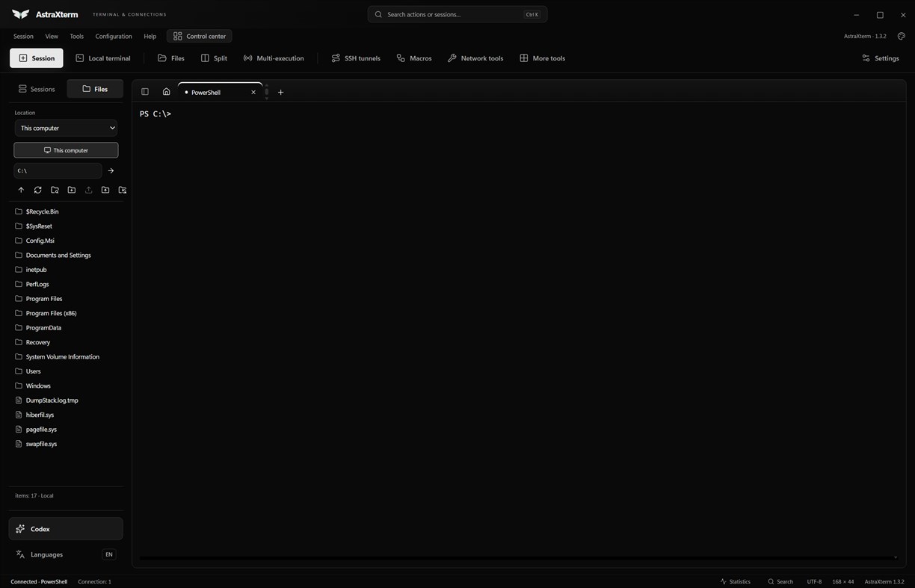Open the Macros tool
The width and height of the screenshot is (915, 588).
[414, 58]
